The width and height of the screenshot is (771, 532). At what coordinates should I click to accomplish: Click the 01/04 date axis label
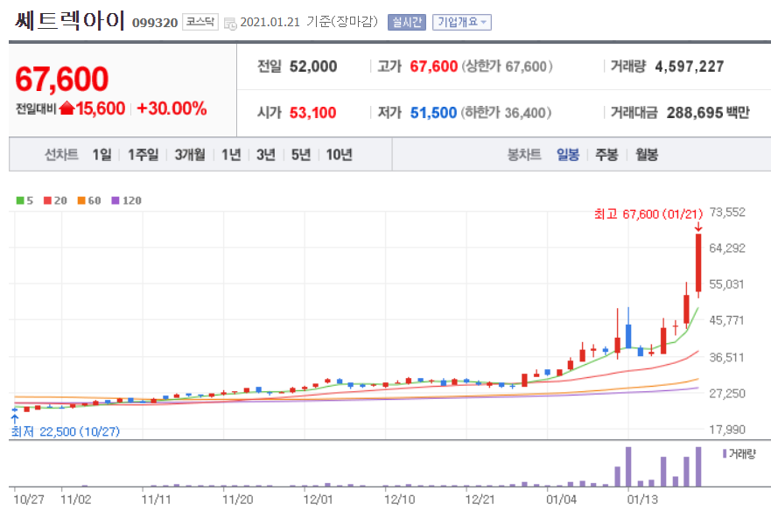[x=561, y=500]
